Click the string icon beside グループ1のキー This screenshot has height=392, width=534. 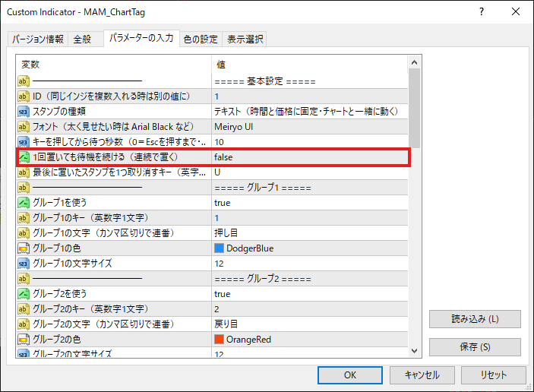[x=23, y=218]
